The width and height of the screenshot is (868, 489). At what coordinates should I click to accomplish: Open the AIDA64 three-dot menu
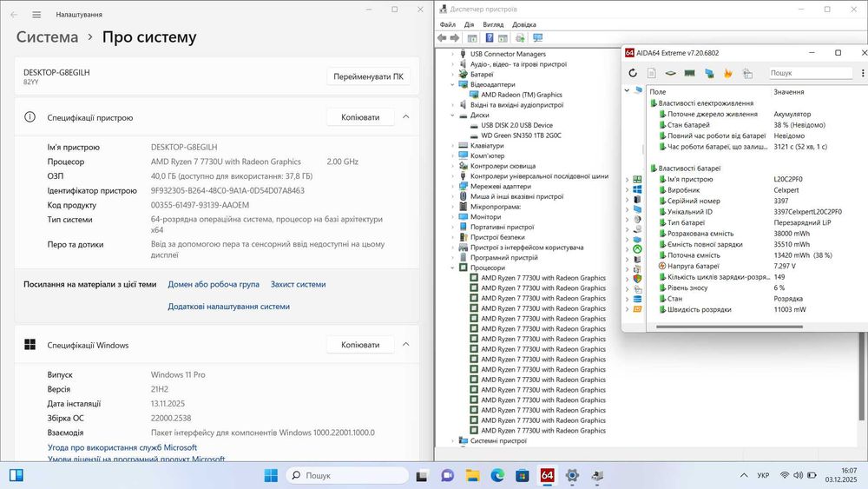[x=863, y=73]
